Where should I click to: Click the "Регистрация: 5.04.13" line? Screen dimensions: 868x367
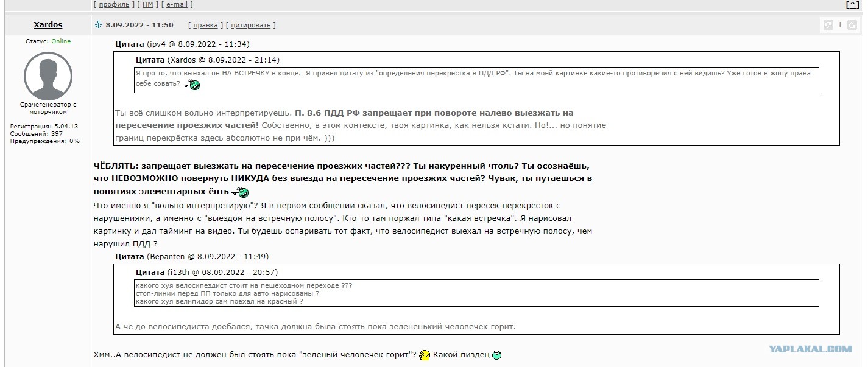click(44, 127)
